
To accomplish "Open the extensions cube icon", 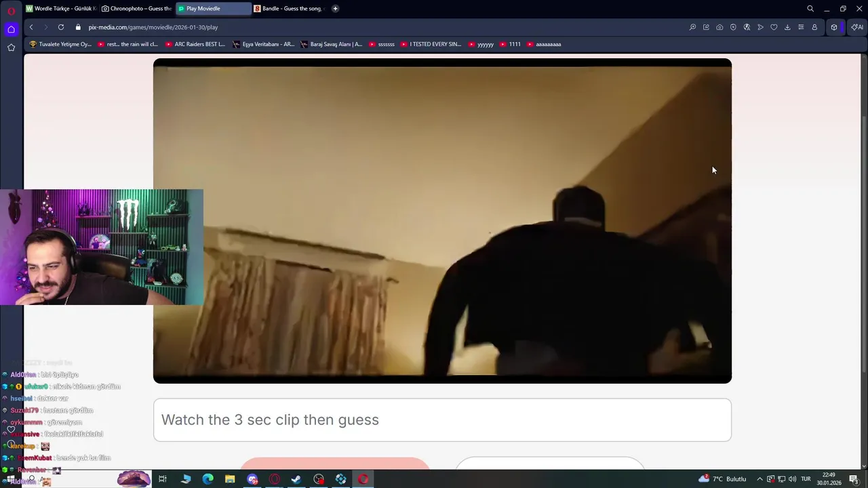I will click(x=834, y=27).
